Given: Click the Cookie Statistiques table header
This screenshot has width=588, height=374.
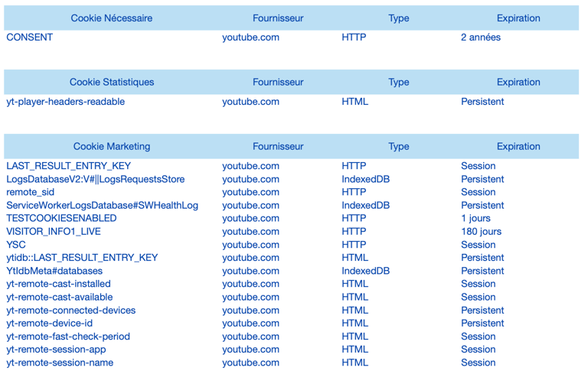Looking at the screenshot, I should (112, 82).
